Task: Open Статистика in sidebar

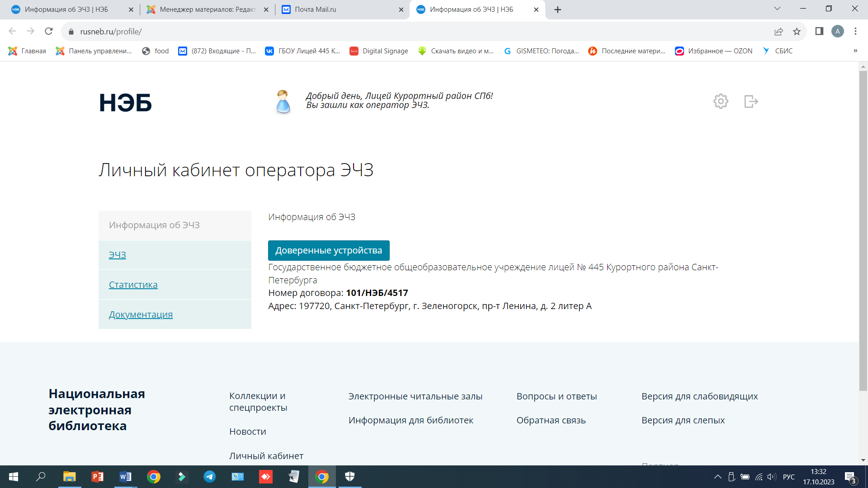Action: tap(133, 285)
